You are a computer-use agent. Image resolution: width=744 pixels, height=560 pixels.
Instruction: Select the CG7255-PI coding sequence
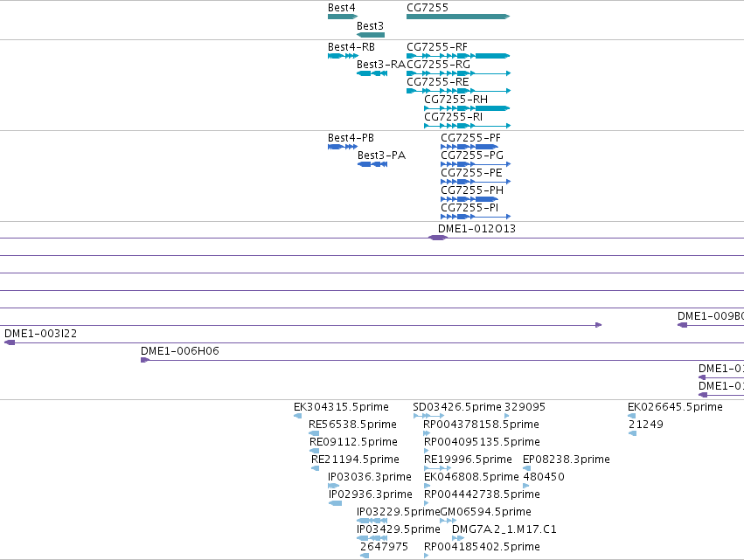476,218
